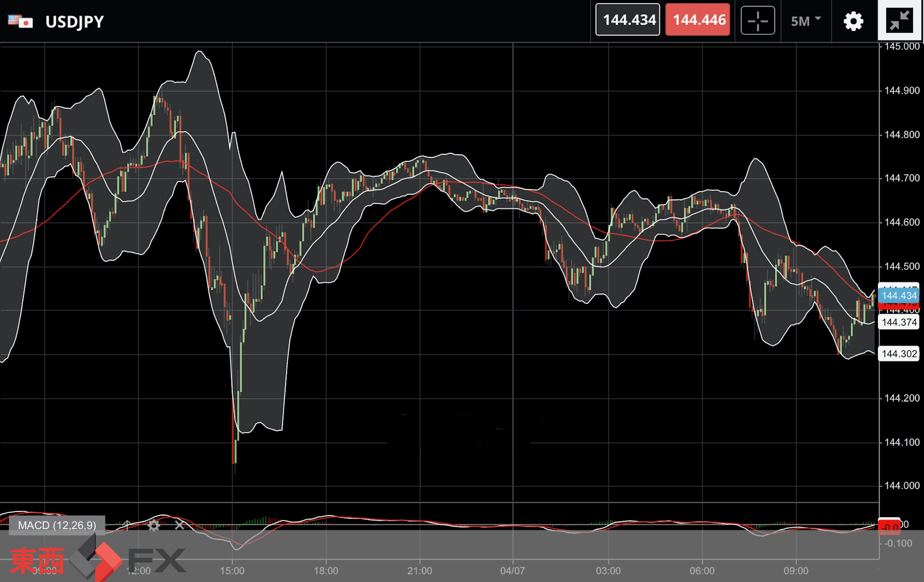Click the 144.302 lower band label
This screenshot has height=582, width=924.
pos(899,354)
